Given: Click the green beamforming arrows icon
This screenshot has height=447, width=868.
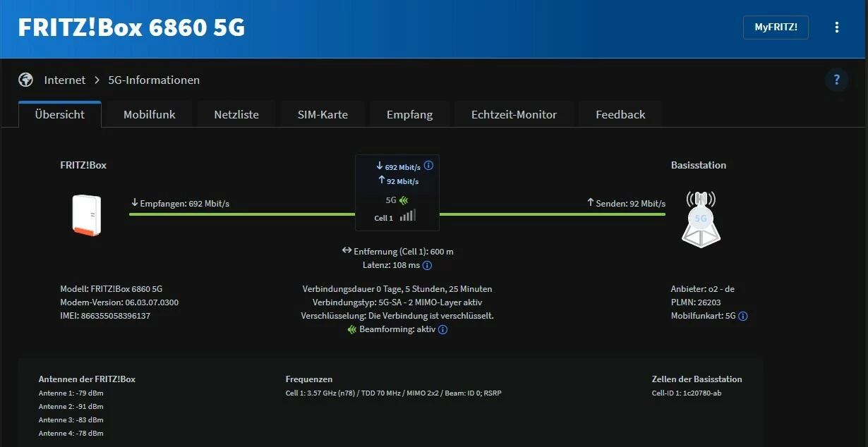Looking at the screenshot, I should (x=352, y=329).
